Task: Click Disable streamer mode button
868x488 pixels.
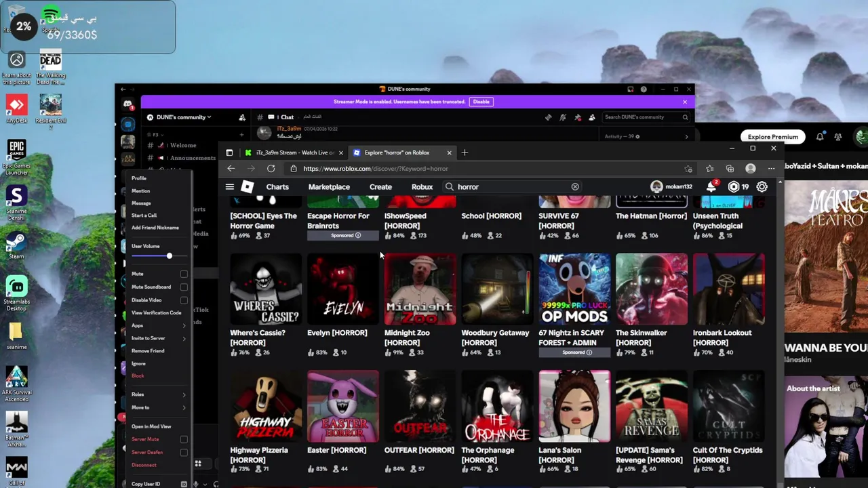Action: [x=481, y=102]
